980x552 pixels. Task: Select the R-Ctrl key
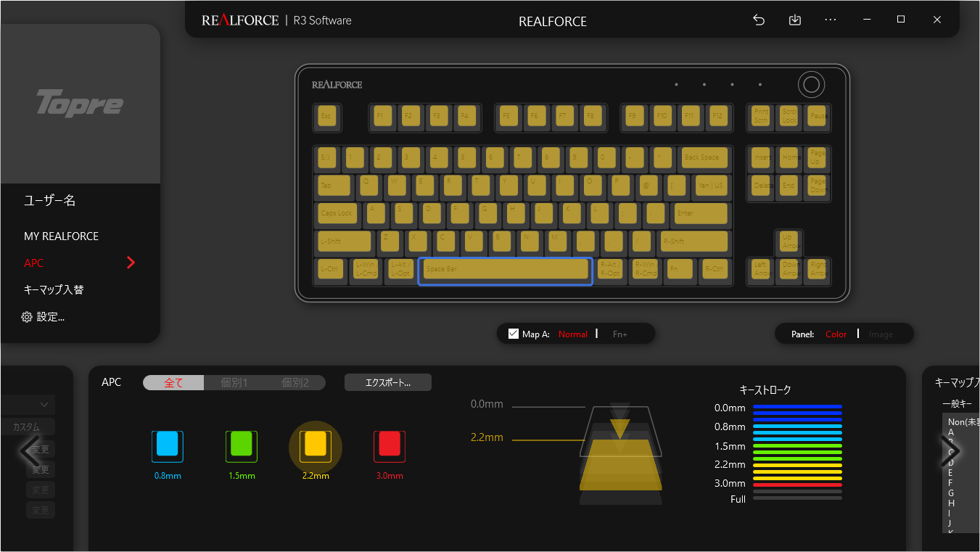click(715, 269)
